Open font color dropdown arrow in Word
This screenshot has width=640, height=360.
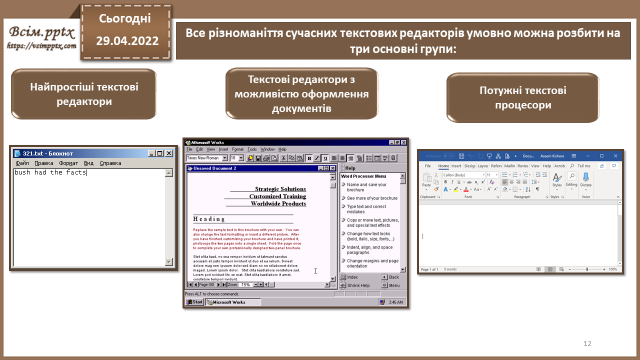pyautogui.click(x=471, y=189)
